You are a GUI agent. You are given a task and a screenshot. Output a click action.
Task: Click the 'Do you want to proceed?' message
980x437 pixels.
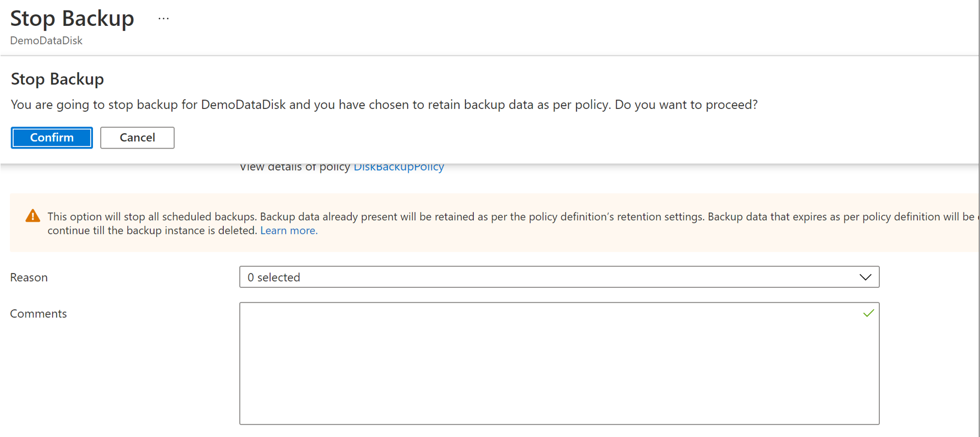point(686,105)
